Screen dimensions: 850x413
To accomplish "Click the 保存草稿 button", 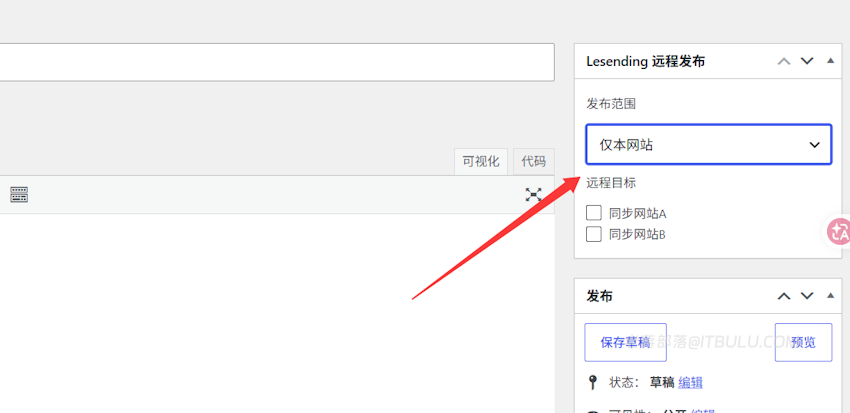I will [x=626, y=343].
